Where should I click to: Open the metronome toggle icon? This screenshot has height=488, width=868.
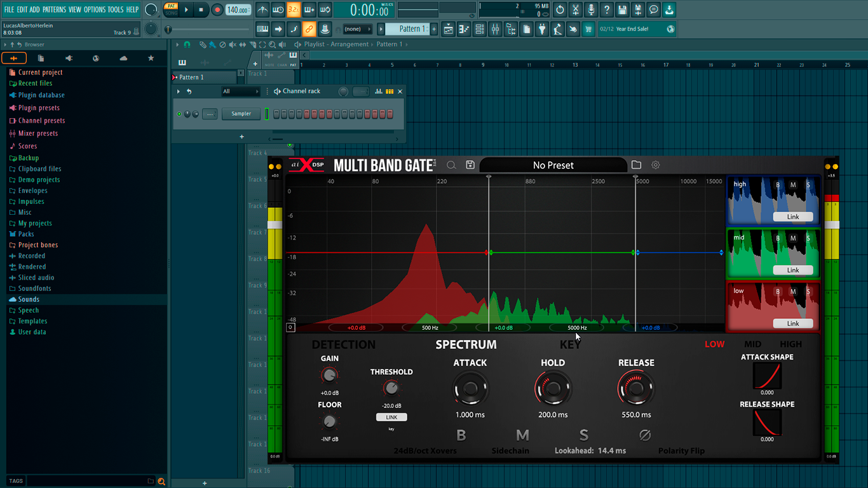[x=262, y=10]
